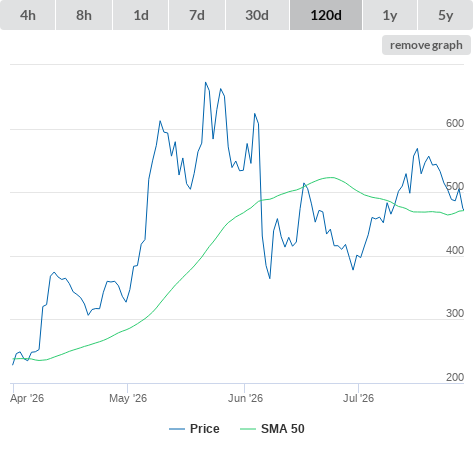Click the Jun '26 date marker
This screenshot has height=455, width=474.
tap(245, 398)
